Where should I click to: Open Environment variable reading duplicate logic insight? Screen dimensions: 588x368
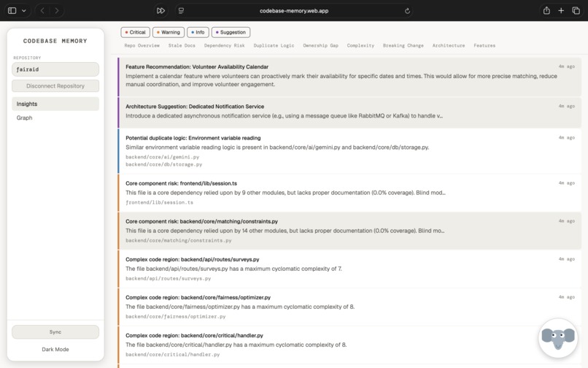click(x=349, y=151)
